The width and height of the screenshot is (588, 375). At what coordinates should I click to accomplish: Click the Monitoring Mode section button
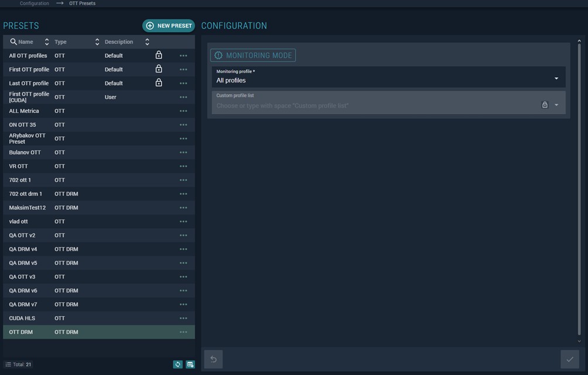coord(253,56)
